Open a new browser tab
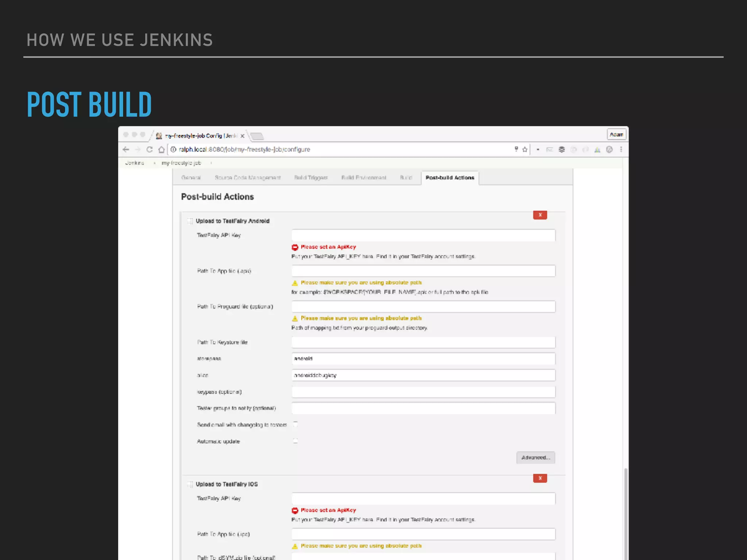 (257, 136)
